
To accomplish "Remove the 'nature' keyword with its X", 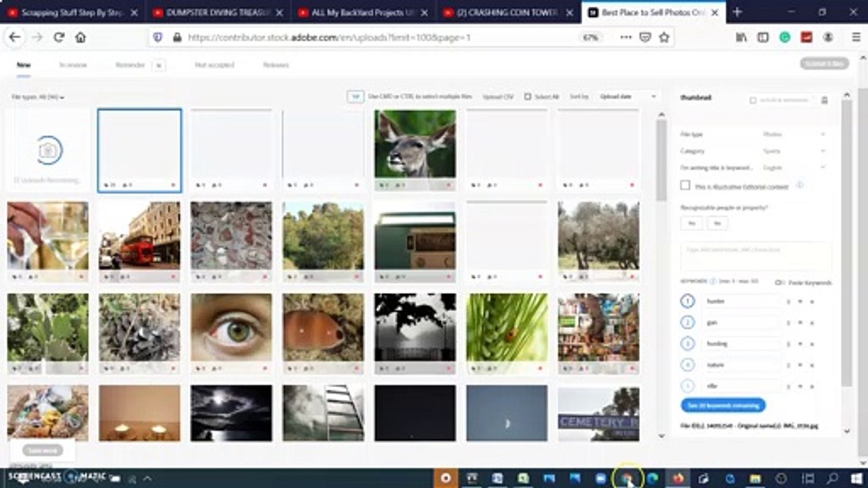I will (812, 365).
